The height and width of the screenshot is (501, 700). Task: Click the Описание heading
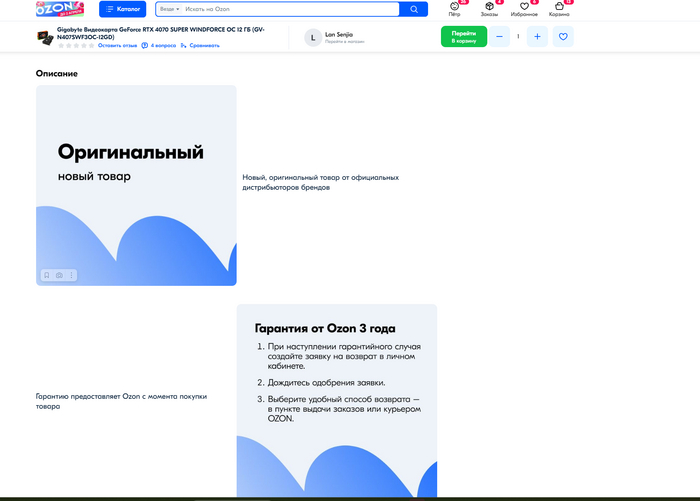57,74
